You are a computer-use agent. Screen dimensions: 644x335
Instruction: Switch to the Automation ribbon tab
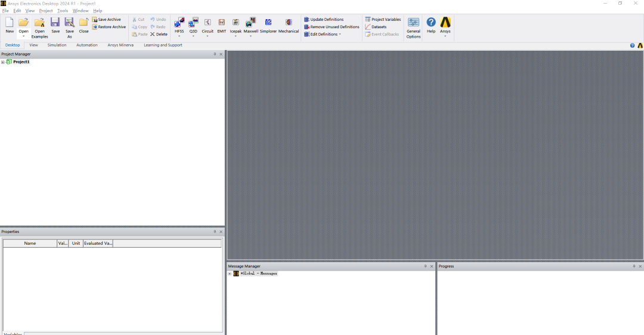coord(86,45)
